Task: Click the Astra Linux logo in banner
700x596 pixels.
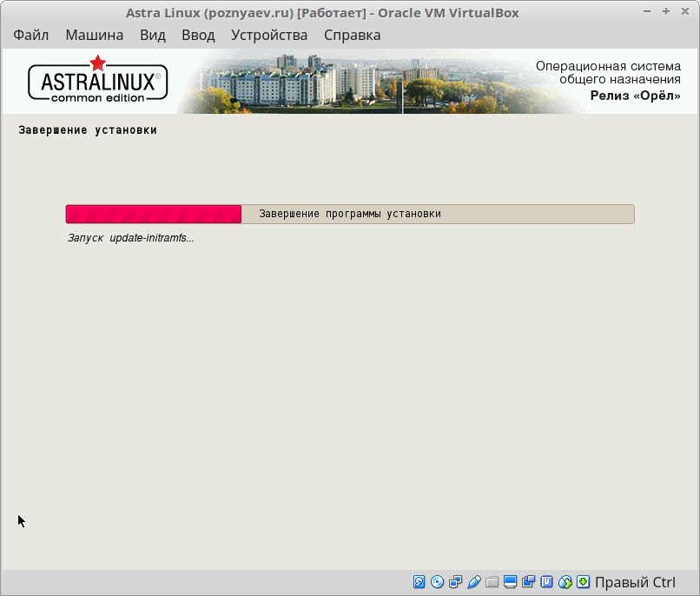Action: [x=97, y=80]
